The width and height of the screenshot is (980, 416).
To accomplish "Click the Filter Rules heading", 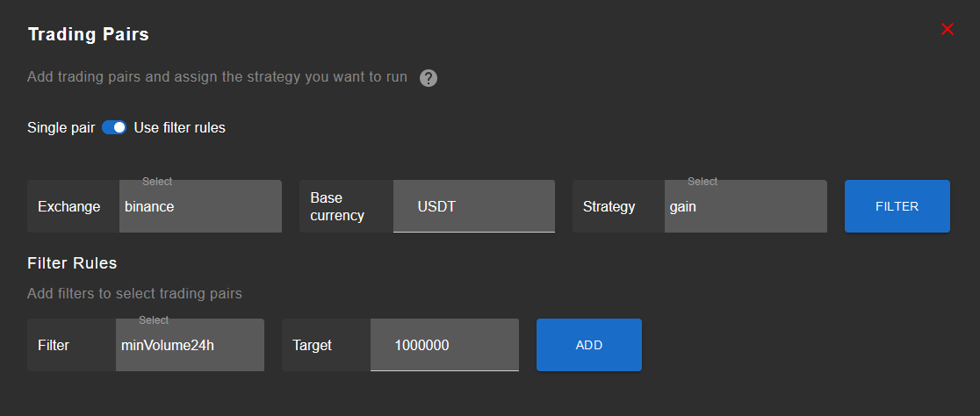I will point(72,263).
